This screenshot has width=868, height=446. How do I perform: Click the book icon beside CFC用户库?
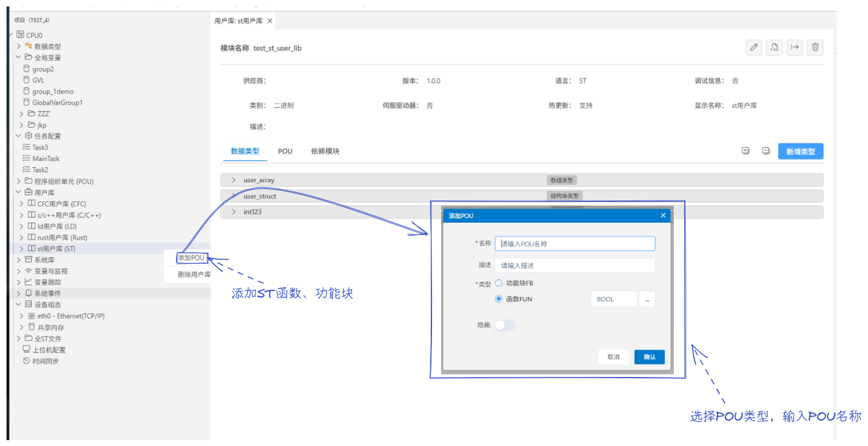click(31, 204)
